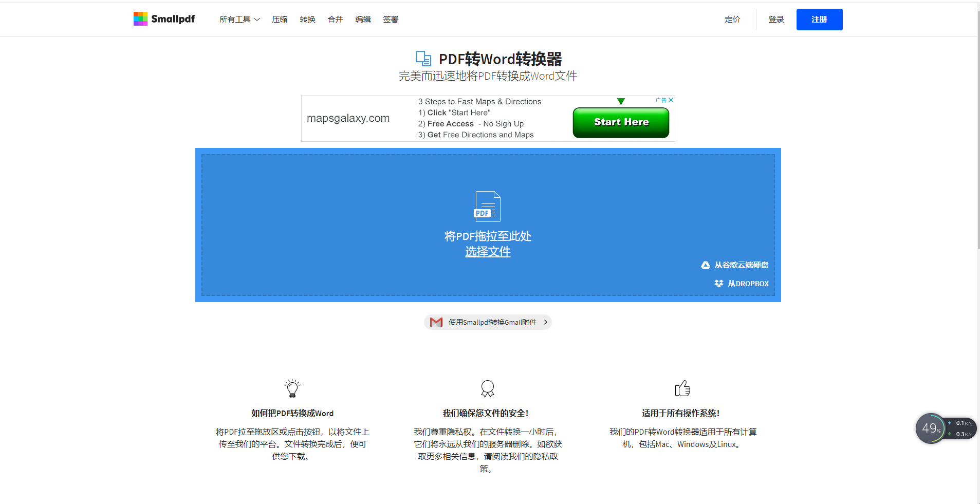Viewport: 980px width, 504px height.
Task: Click the lightbulb icon above how-to section
Action: [x=292, y=388]
